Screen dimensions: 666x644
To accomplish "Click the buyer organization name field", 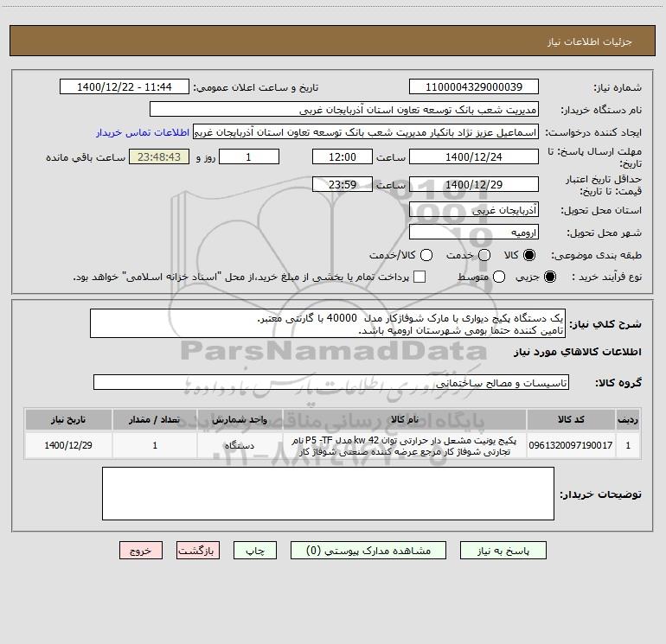I will click(x=344, y=110).
